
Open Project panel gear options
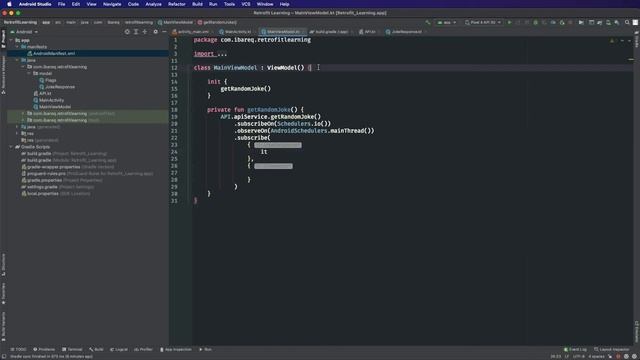156,32
